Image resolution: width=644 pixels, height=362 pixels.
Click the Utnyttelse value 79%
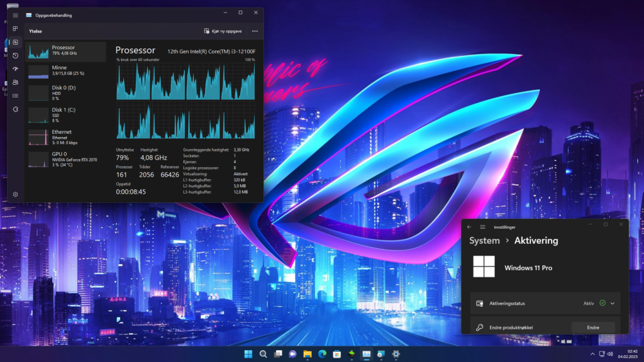123,158
